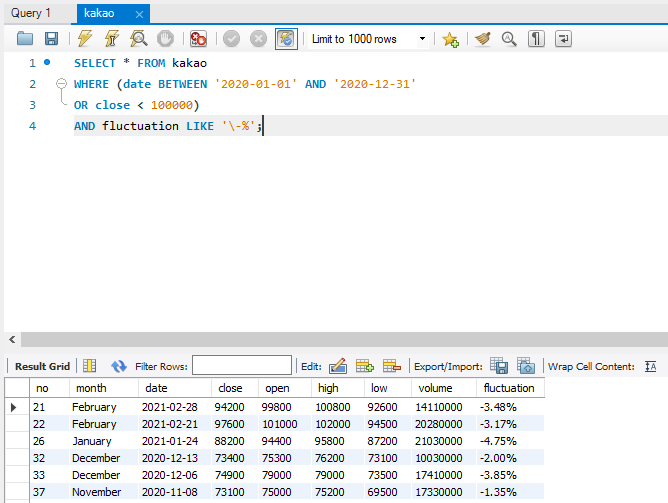Click date string '2020-12-31' in editor
Image resolution: width=668 pixels, height=503 pixels.
coord(374,84)
